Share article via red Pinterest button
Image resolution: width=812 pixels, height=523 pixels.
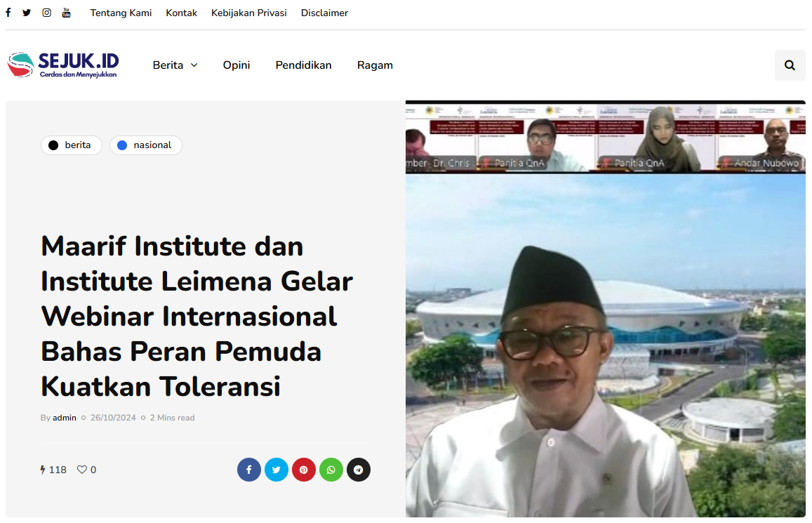[304, 470]
